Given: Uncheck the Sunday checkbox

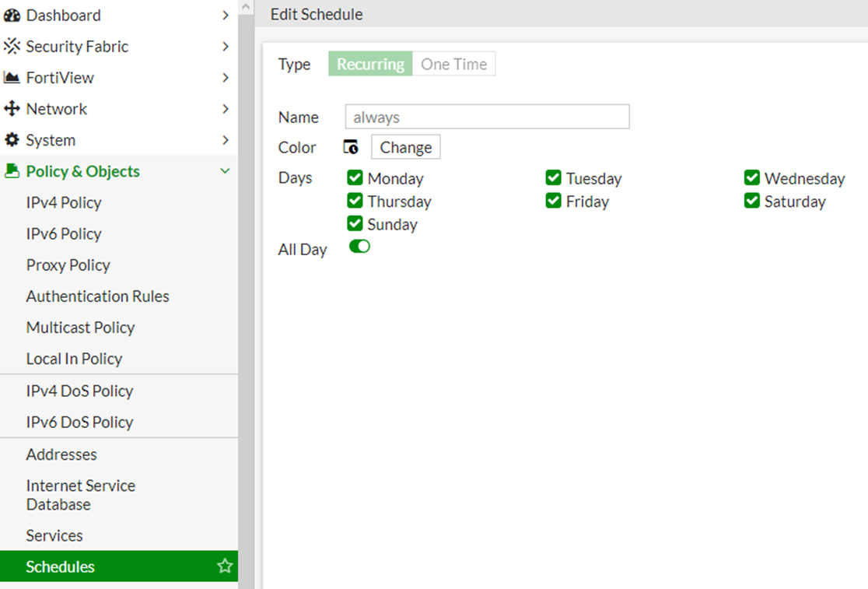Looking at the screenshot, I should tap(355, 224).
